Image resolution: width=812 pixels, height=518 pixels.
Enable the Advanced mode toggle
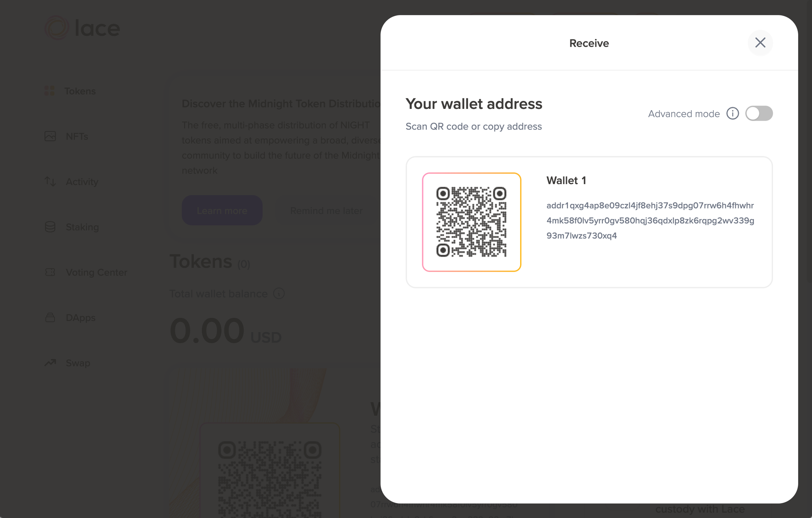pyautogui.click(x=759, y=113)
